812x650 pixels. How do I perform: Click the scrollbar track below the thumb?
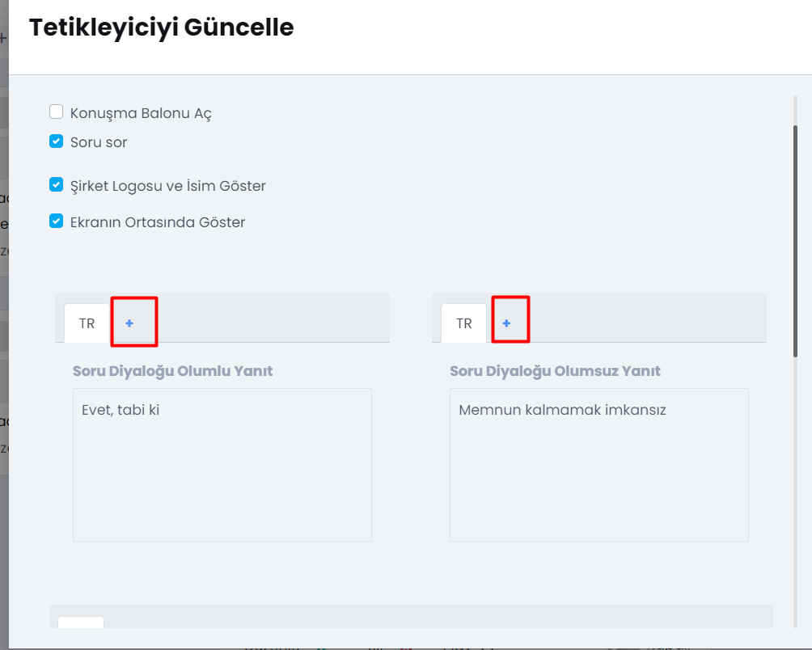[796, 485]
